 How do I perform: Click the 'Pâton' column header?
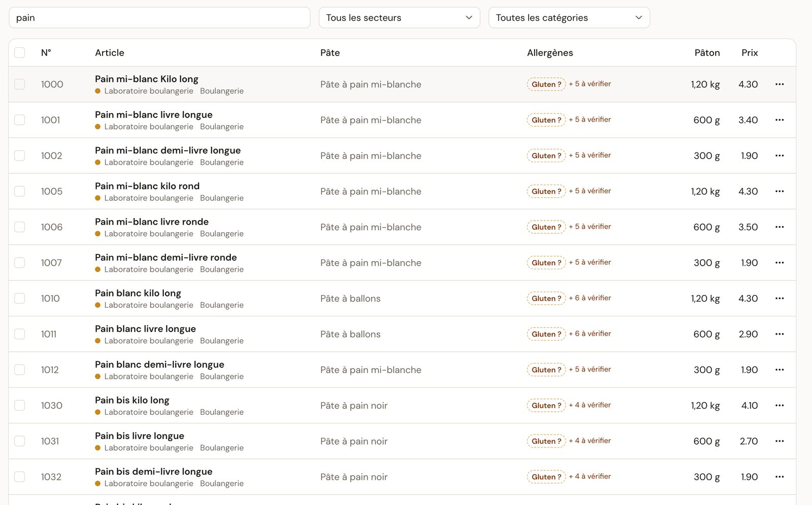707,53
